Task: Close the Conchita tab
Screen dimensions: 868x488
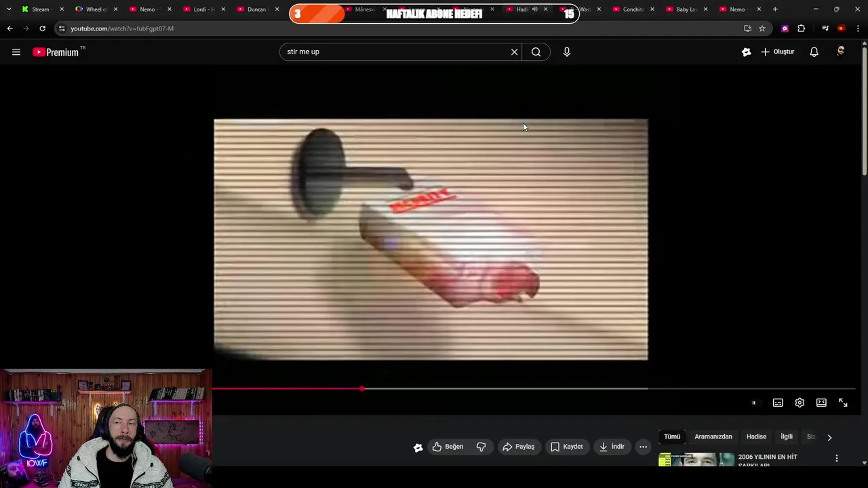Action: click(652, 9)
